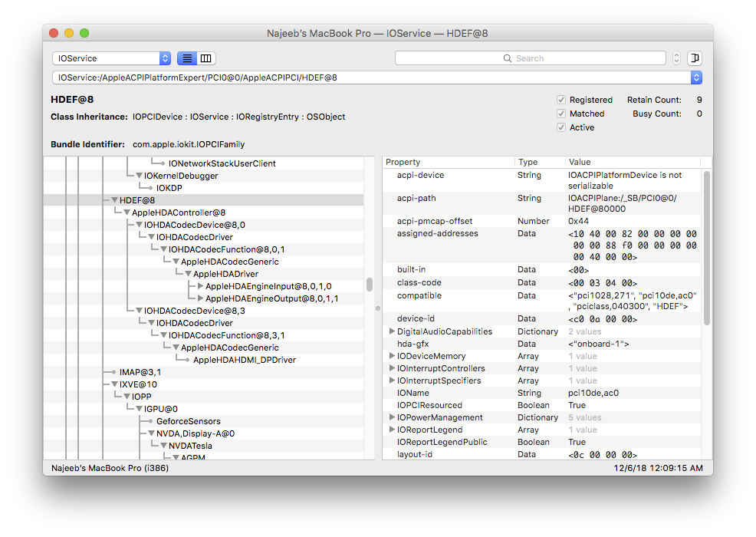Toggle the Active checkbox
Screen dimensions: 756x537
tap(561, 127)
